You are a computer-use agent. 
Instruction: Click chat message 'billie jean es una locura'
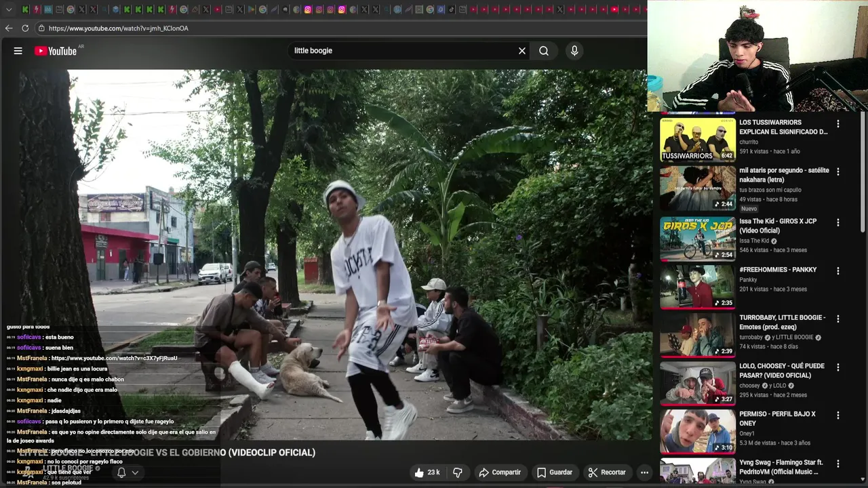(x=77, y=369)
